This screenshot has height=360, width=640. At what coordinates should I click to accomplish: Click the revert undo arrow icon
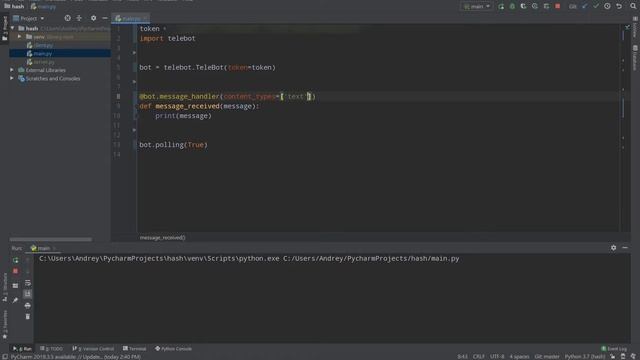(619, 7)
